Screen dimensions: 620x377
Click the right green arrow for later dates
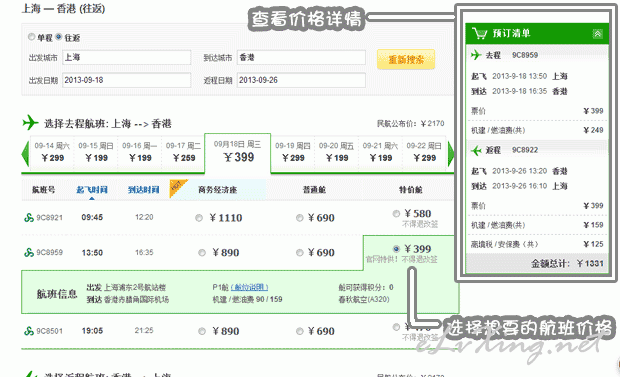(451, 153)
